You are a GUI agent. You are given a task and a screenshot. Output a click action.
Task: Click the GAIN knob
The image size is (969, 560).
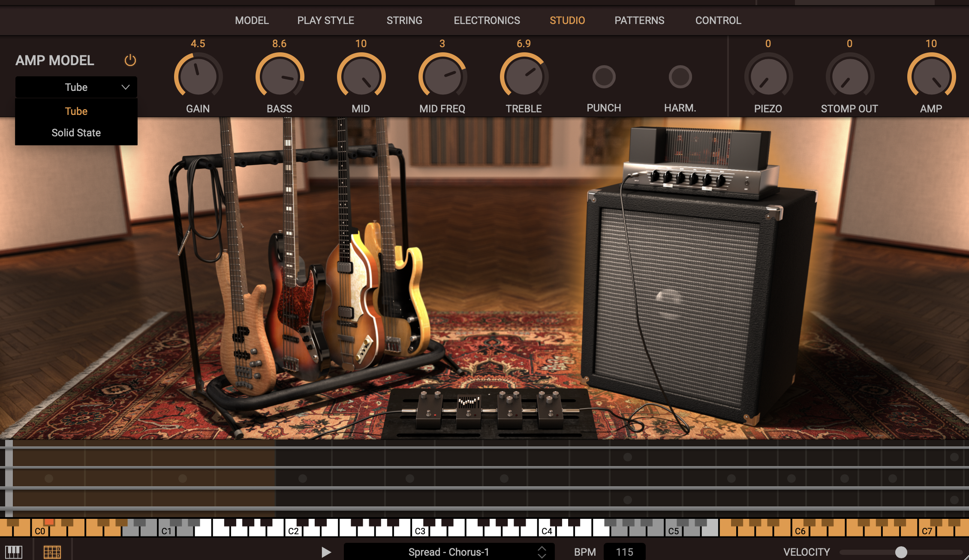[x=198, y=77]
